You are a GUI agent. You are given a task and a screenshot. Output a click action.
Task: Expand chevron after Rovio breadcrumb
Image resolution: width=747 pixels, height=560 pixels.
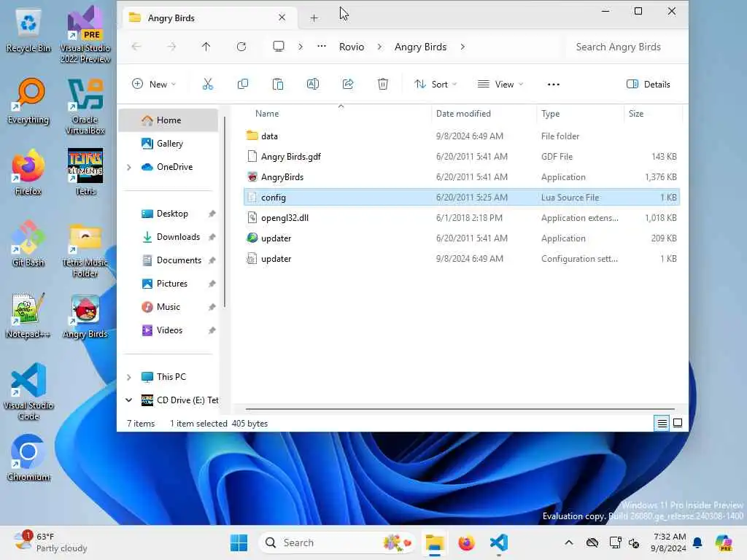tap(379, 47)
